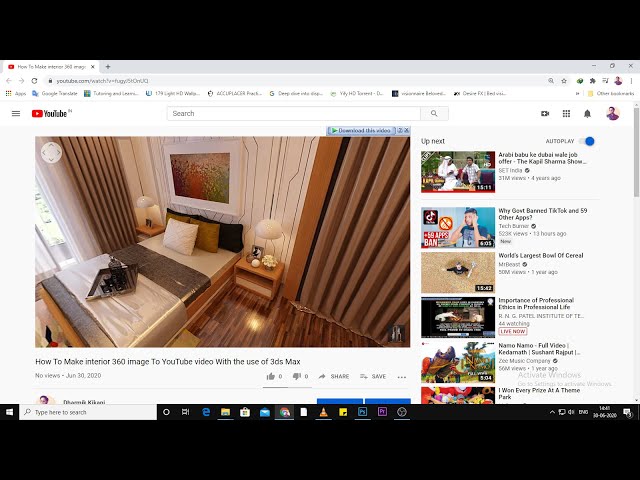Image resolution: width=640 pixels, height=480 pixels.
Task: Click the 360 interior video player
Action: pos(222,242)
